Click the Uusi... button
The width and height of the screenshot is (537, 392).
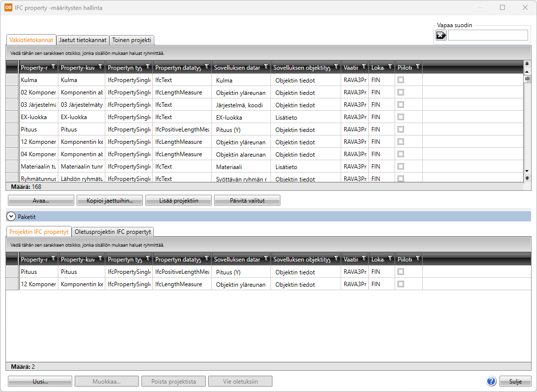40,382
